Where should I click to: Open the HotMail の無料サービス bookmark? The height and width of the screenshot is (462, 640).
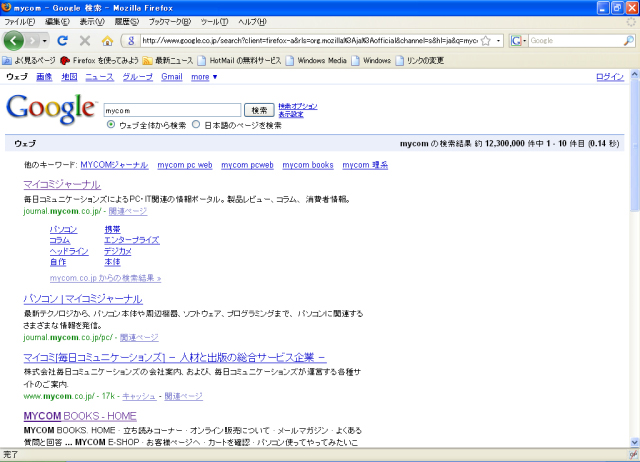(x=239, y=60)
